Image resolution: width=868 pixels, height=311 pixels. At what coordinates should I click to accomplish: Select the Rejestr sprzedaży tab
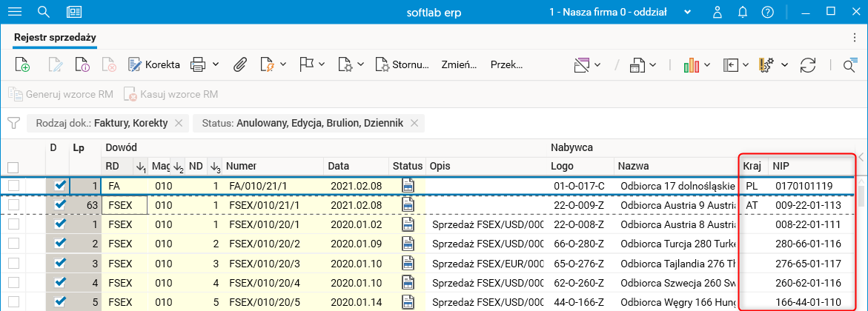[x=55, y=36]
